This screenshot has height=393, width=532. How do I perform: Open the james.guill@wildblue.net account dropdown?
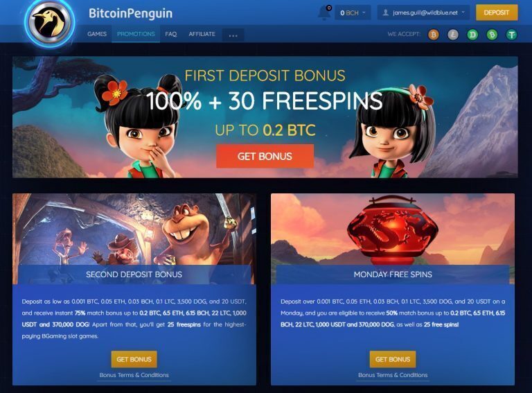423,12
